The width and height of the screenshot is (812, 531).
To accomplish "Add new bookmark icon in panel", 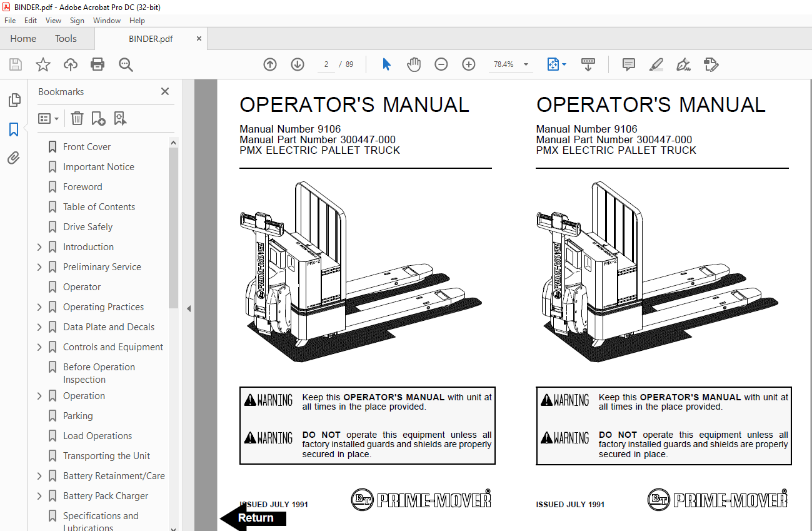I will point(99,118).
